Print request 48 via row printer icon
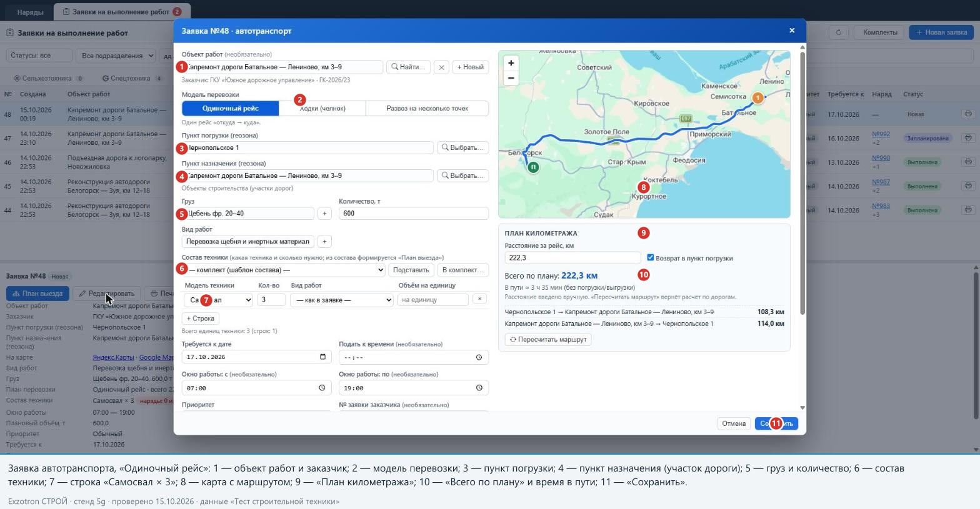Image resolution: width=980 pixels, height=509 pixels. point(968,114)
